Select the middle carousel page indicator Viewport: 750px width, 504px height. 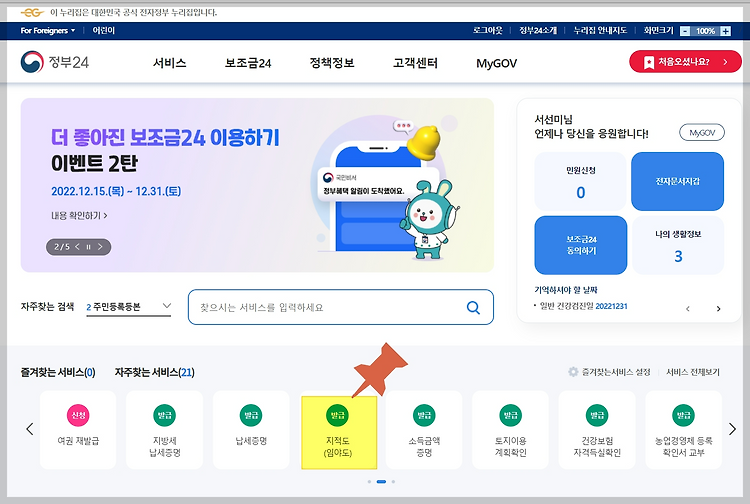[381, 482]
